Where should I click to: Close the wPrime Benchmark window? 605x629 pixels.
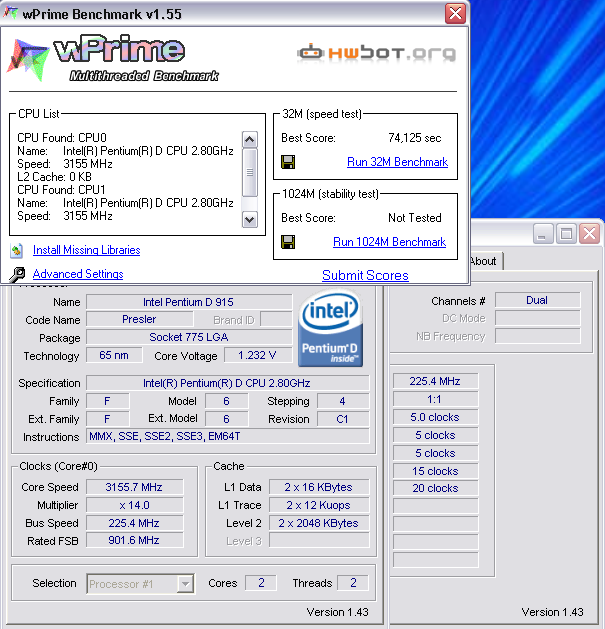pyautogui.click(x=455, y=14)
